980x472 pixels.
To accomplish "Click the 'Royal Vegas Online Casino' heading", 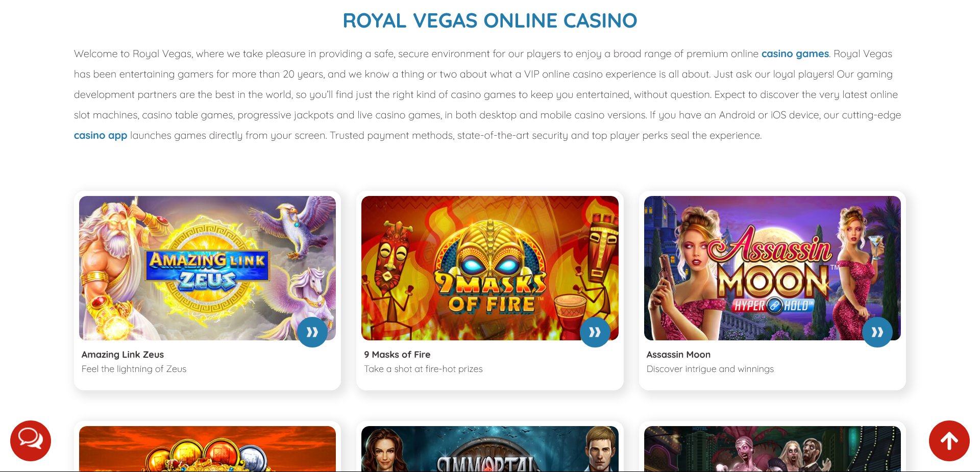I will pos(490,20).
